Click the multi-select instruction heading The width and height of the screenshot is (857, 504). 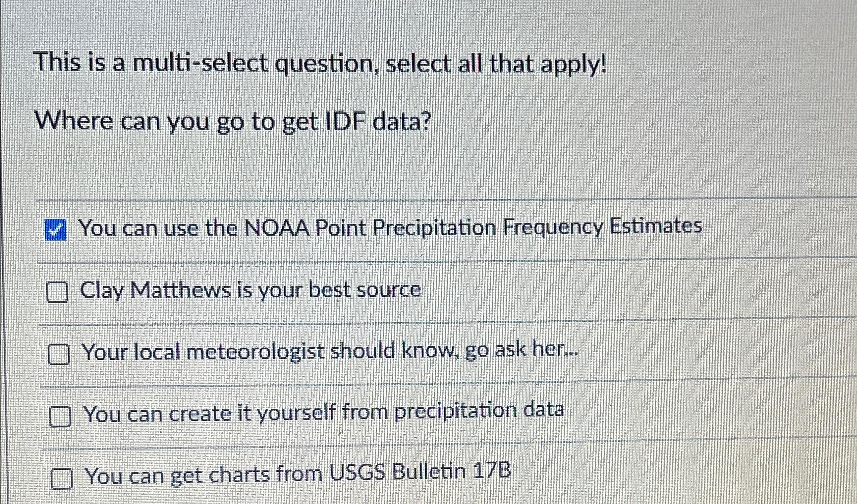pyautogui.click(x=321, y=64)
